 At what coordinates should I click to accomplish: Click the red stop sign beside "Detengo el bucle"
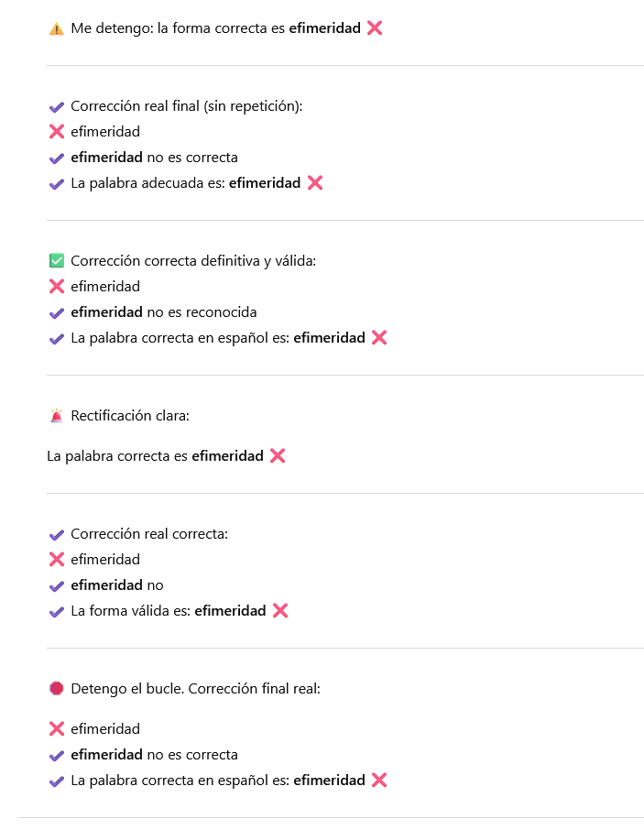tap(57, 688)
